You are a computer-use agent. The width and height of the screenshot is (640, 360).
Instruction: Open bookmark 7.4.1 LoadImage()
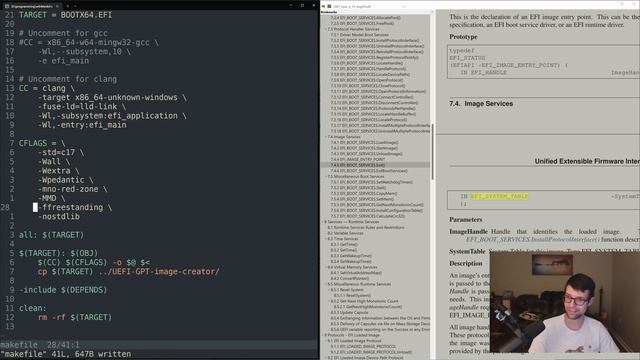364,142
